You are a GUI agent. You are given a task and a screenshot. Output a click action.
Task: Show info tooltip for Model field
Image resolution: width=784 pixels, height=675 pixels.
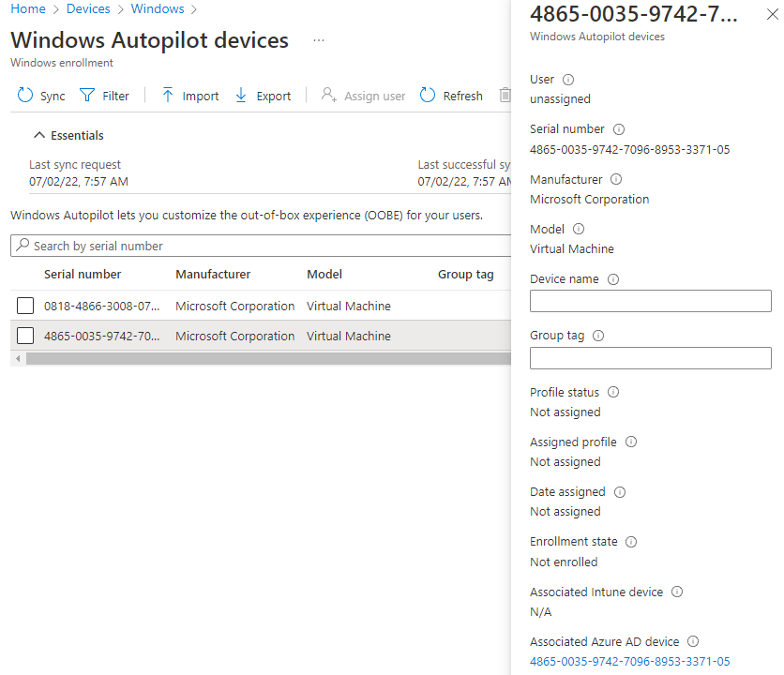[x=579, y=229]
